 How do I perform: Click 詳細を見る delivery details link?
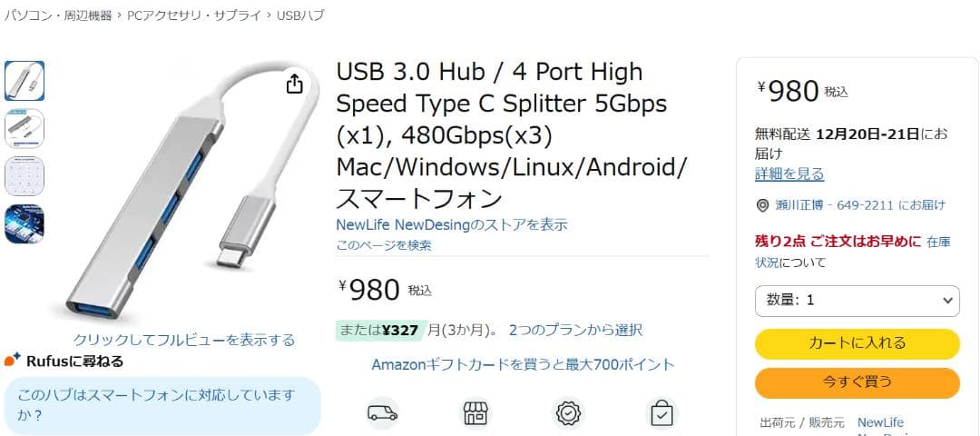[789, 173]
